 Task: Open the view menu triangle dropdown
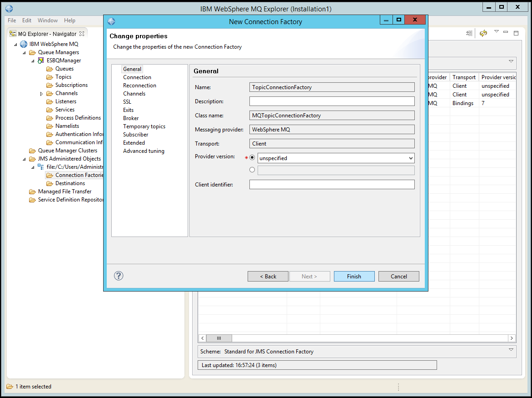click(x=495, y=33)
